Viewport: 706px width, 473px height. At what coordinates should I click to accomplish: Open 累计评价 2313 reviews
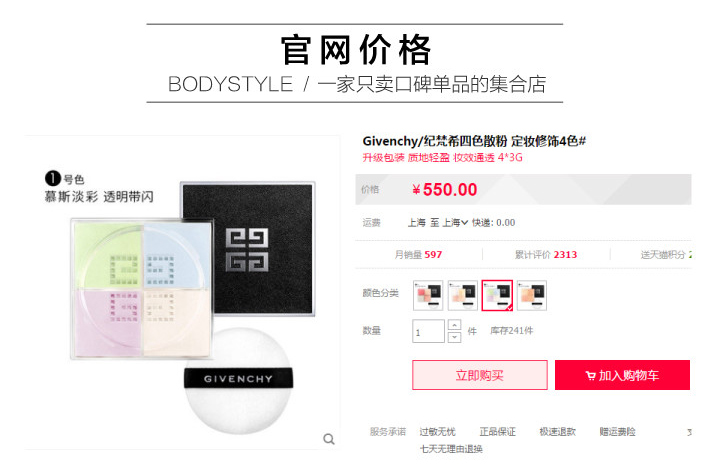546,255
